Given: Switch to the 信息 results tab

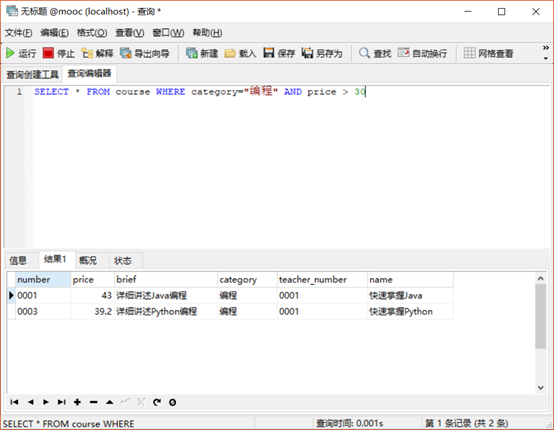Looking at the screenshot, I should (x=18, y=261).
